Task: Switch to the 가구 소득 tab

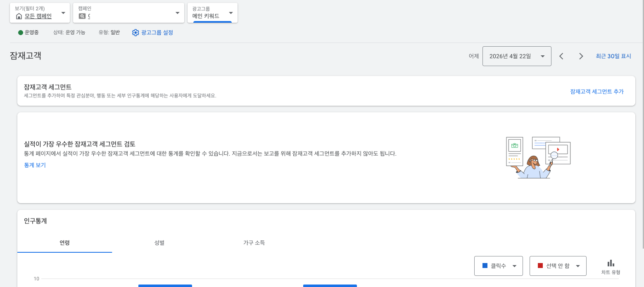Action: pyautogui.click(x=254, y=243)
